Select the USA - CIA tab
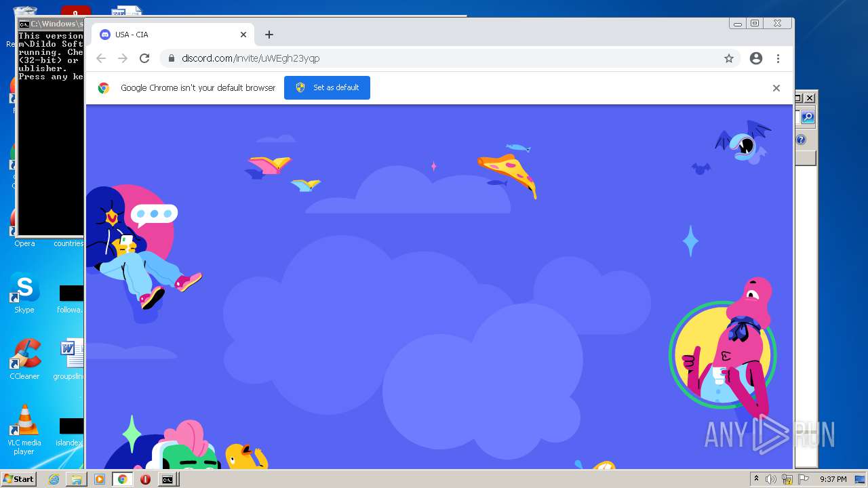 [x=174, y=35]
